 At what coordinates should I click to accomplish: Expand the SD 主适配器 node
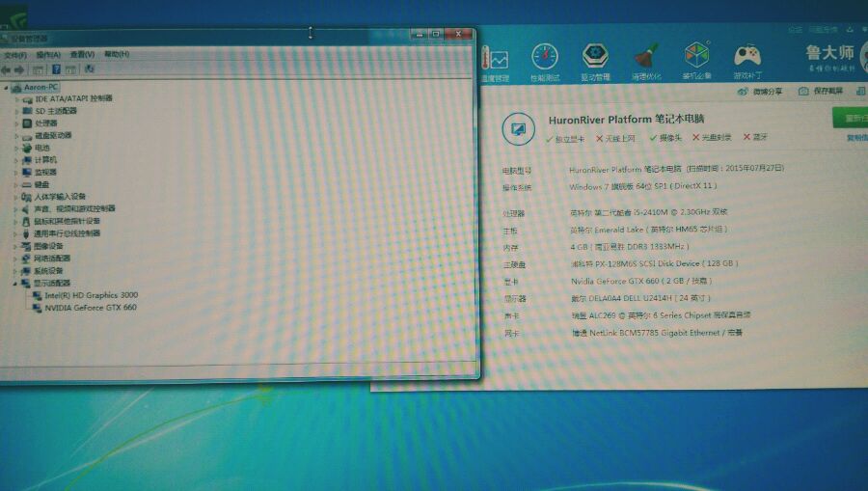pyautogui.click(x=17, y=112)
